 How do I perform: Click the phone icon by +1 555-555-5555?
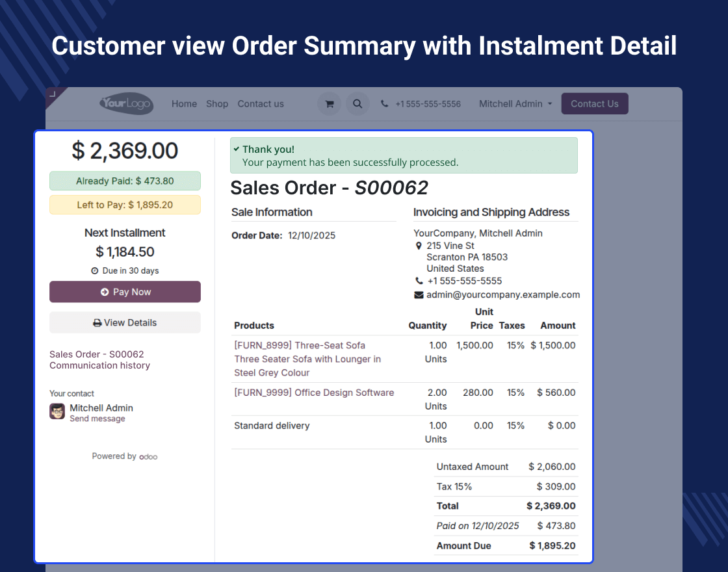419,281
